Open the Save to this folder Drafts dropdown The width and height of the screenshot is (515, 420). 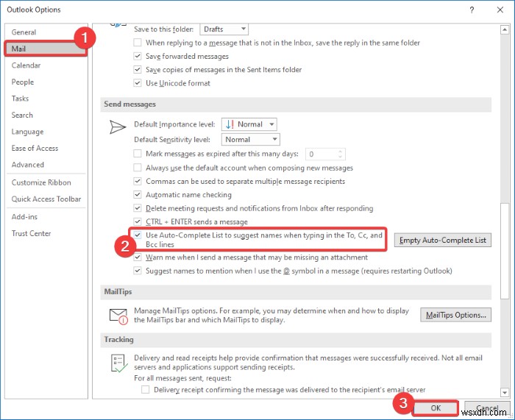point(224,29)
